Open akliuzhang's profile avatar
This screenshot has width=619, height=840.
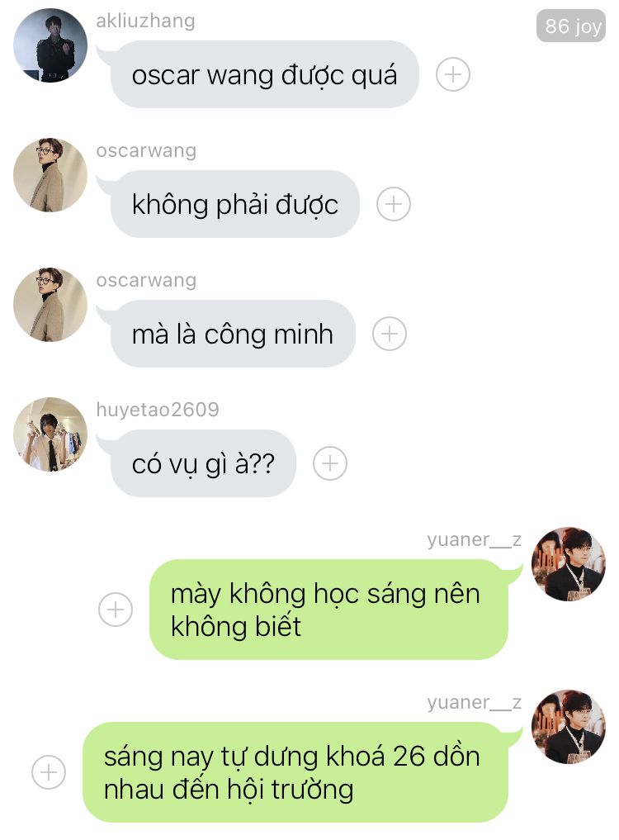[50, 45]
